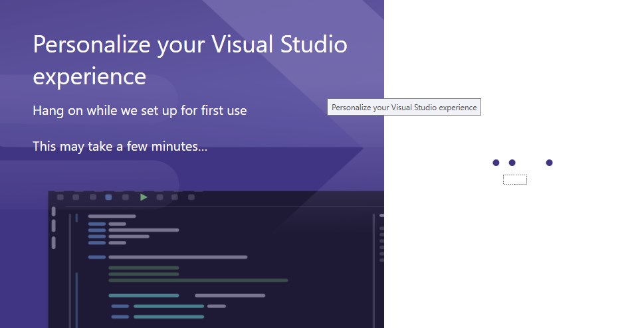Viewport: 644px width, 328px height.
Task: Click the top gray code line in illustration
Action: click(112, 216)
